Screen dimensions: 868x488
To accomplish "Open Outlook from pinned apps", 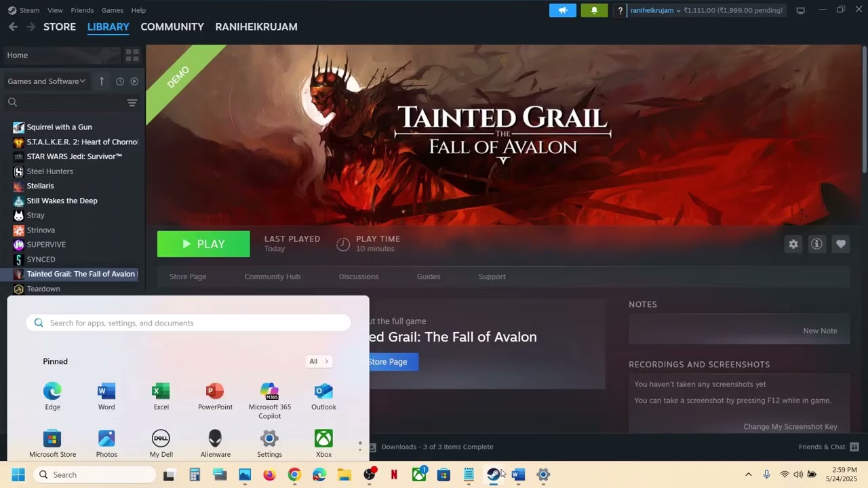I will [323, 396].
